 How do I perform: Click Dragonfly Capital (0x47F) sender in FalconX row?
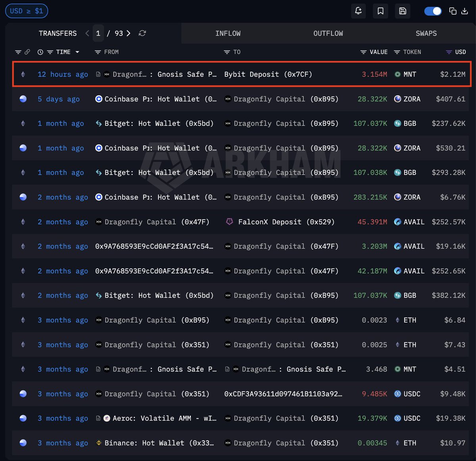(x=157, y=222)
